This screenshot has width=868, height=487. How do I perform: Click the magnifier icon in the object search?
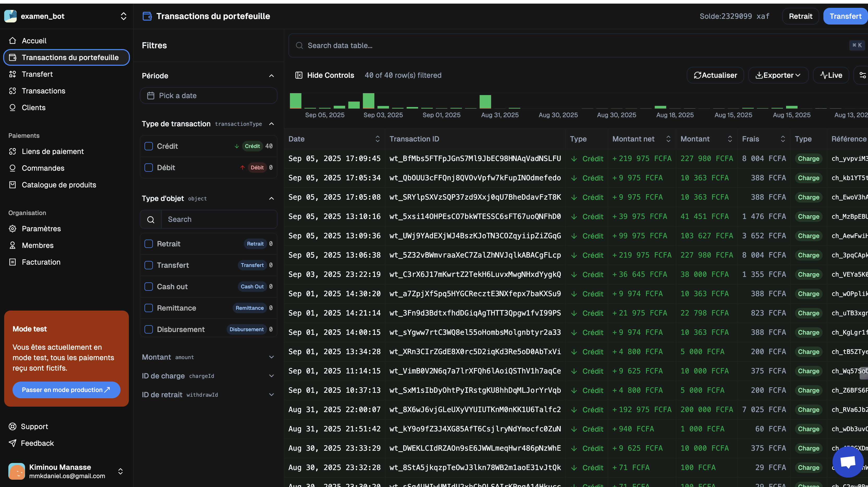point(150,219)
